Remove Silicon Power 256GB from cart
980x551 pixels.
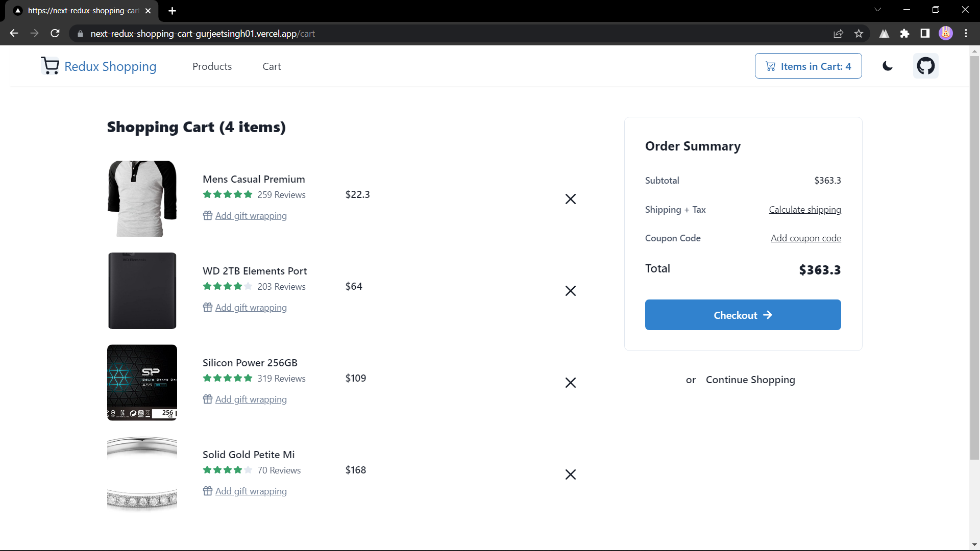pos(571,383)
